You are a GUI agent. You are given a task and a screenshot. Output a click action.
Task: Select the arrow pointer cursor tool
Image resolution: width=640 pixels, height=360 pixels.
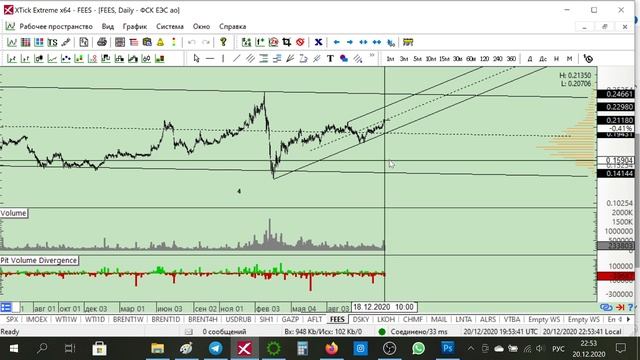[196, 59]
